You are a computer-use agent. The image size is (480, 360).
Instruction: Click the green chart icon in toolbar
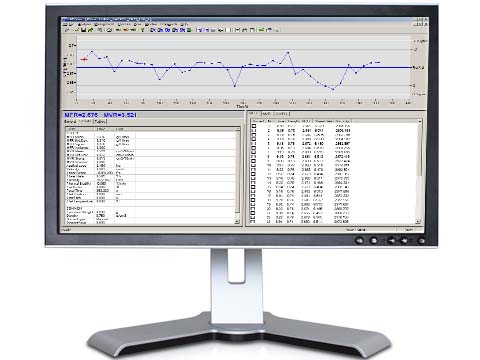[x=260, y=30]
